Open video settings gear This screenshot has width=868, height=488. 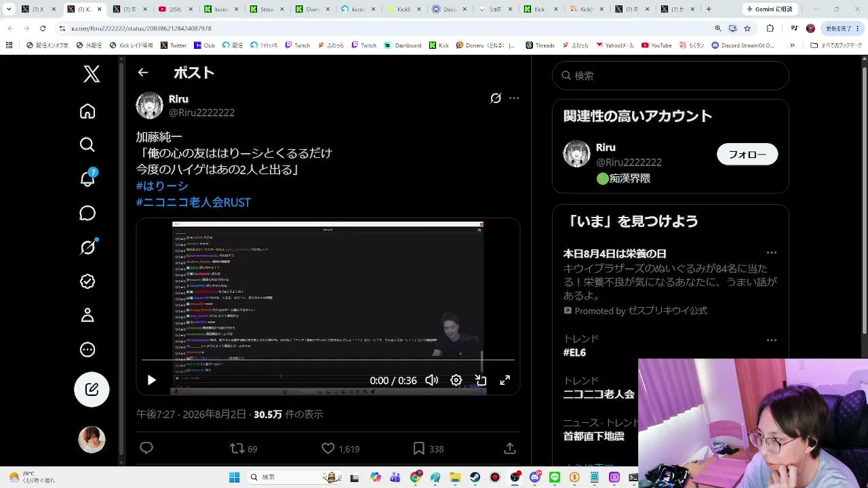tap(456, 380)
